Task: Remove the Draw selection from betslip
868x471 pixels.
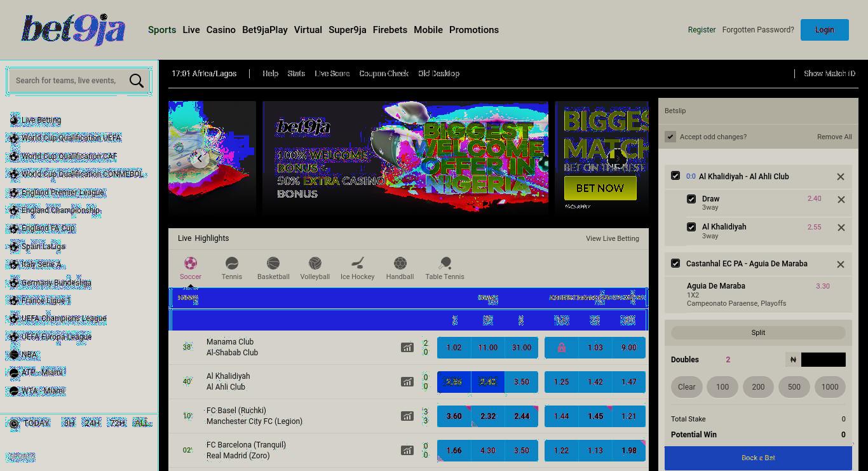Action: point(841,200)
